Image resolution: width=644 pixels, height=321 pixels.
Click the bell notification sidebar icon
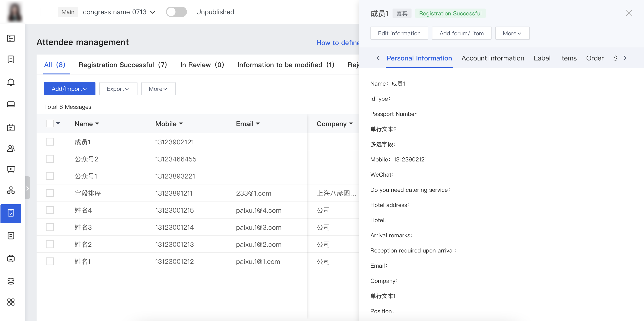(x=11, y=82)
